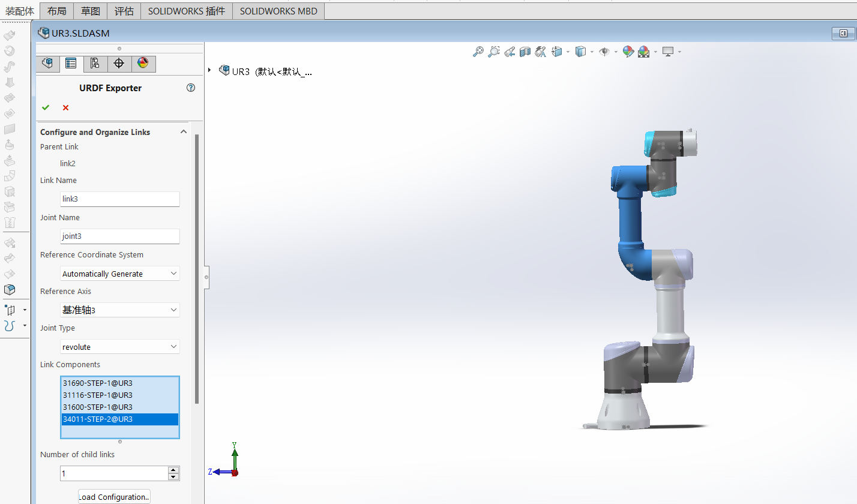Click the Previous View icon

point(510,52)
